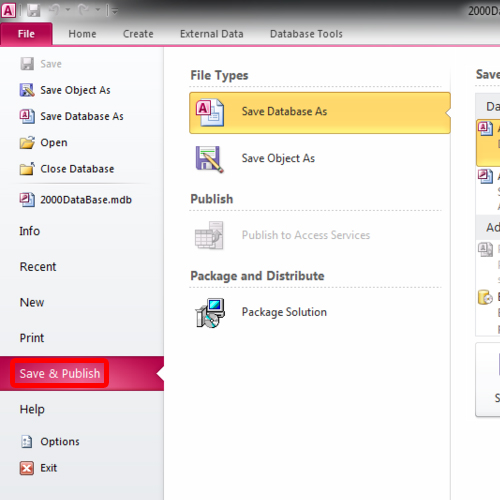Open the Print section
This screenshot has width=500, height=500.
click(32, 338)
